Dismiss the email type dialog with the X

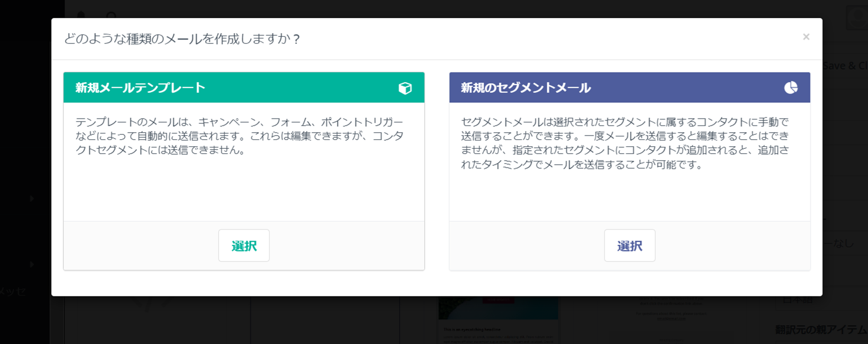tap(806, 36)
